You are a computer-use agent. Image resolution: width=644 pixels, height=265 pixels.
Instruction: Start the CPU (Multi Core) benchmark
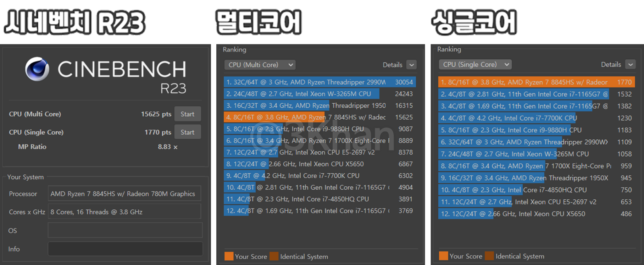[187, 114]
